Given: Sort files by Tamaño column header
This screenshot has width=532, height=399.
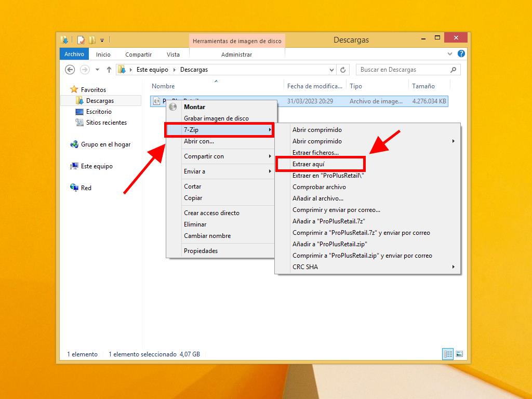Looking at the screenshot, I should [423, 86].
